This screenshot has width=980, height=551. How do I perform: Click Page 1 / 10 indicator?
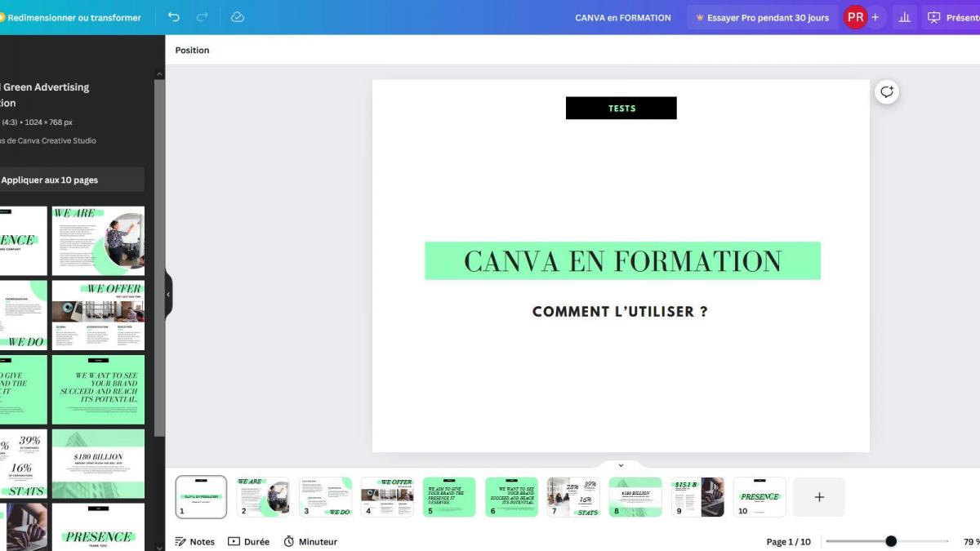point(788,541)
